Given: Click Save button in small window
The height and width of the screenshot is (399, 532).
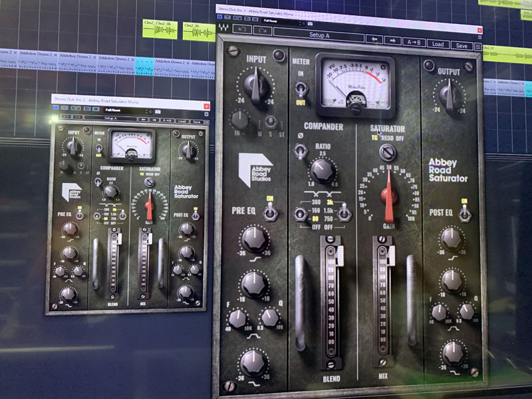Looking at the screenshot, I should pos(196,122).
